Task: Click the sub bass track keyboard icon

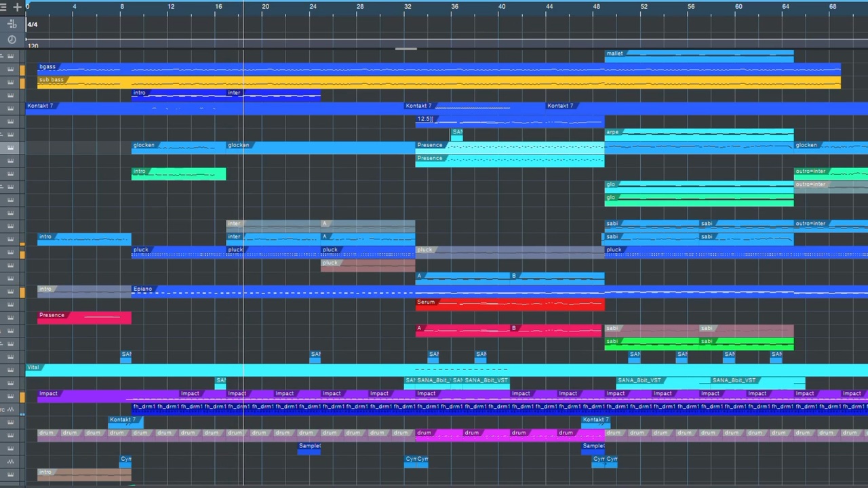Action: [11, 82]
